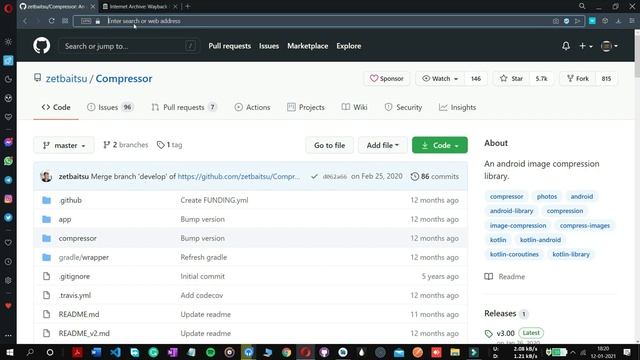The image size is (640, 360).
Task: Open README.md file
Action: click(x=79, y=314)
